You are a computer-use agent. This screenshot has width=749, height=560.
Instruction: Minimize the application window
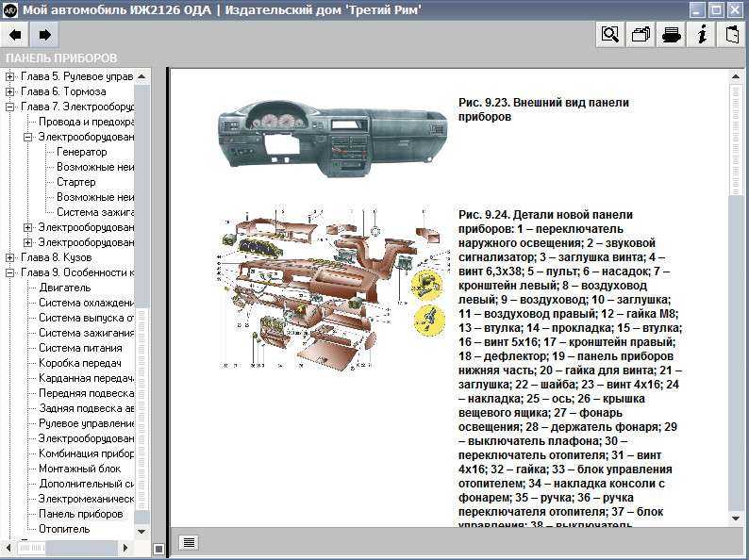coord(698,10)
